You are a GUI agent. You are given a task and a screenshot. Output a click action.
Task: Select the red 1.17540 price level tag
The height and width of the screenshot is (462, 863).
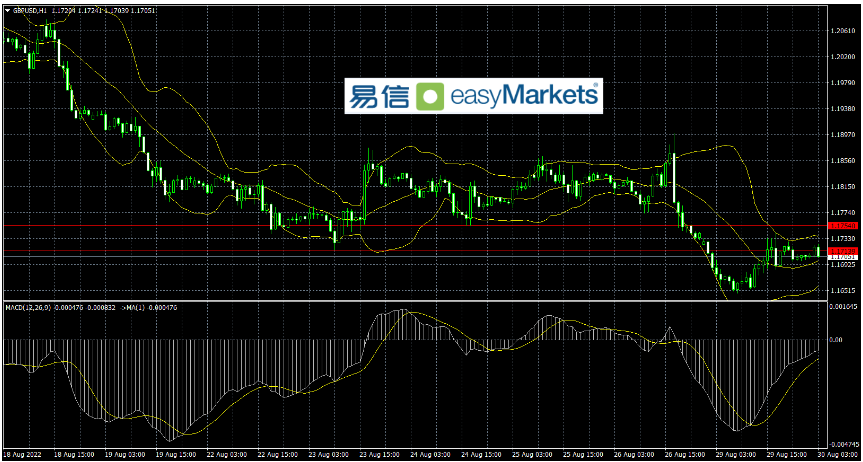842,226
